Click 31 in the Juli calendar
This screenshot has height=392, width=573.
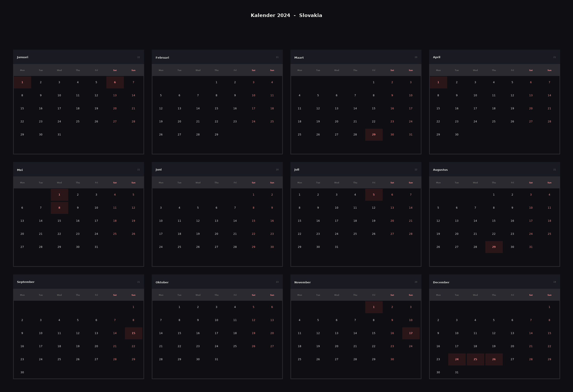click(x=337, y=247)
